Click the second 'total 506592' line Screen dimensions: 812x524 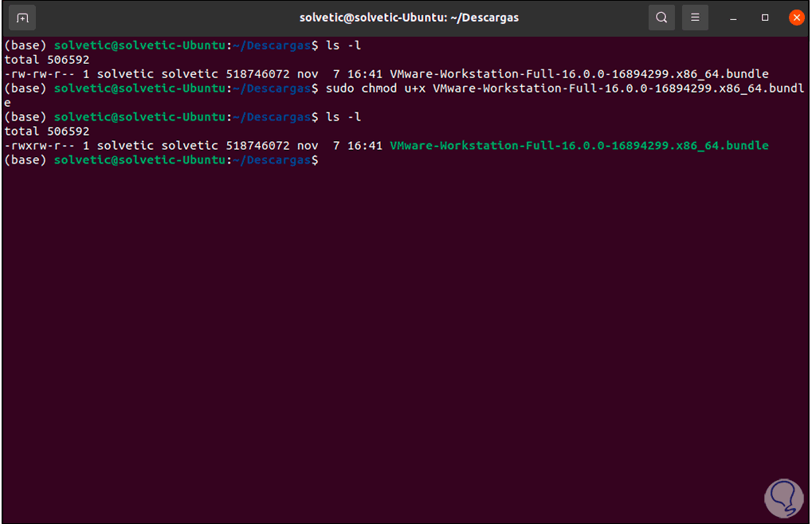(46, 132)
